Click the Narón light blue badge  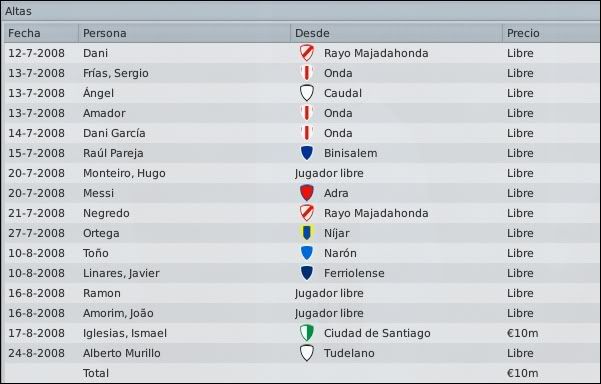(307, 253)
